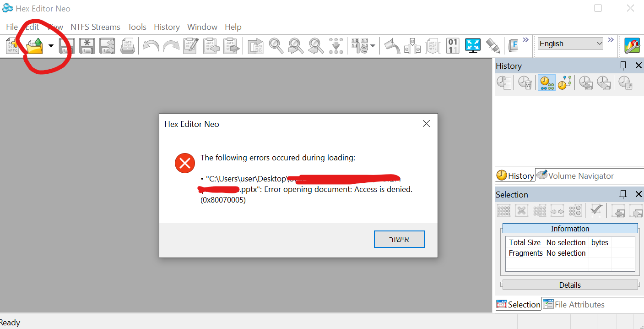
Task: Click the Copy clipboard icon with left arrow
Action: tap(211, 46)
